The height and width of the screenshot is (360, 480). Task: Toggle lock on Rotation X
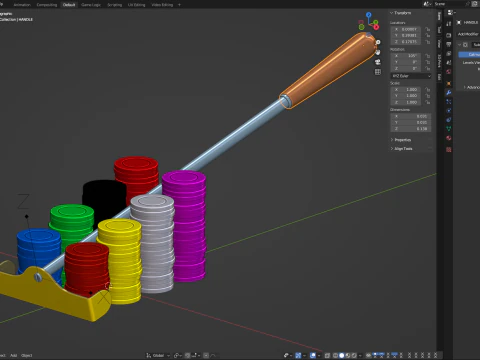pyautogui.click(x=428, y=56)
